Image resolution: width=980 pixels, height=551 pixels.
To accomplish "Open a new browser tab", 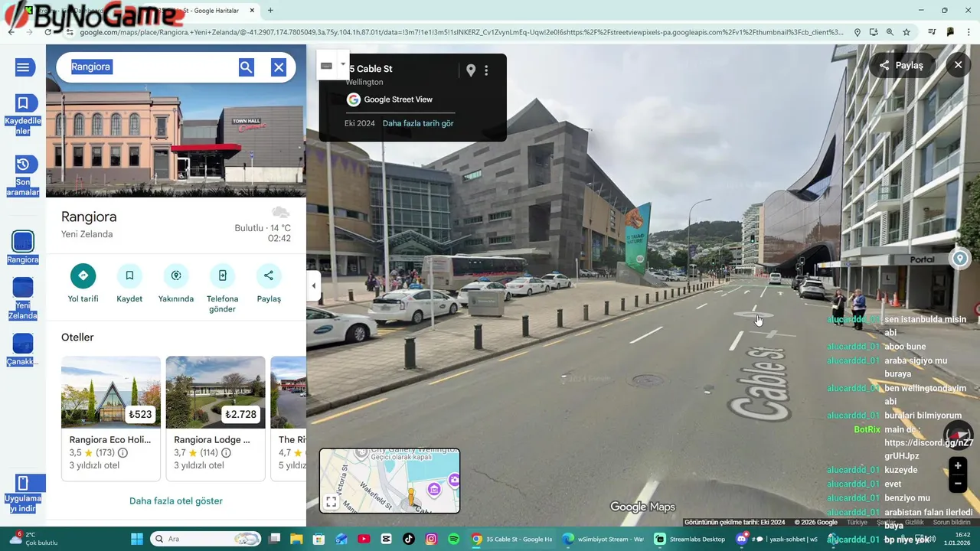I will tap(270, 11).
